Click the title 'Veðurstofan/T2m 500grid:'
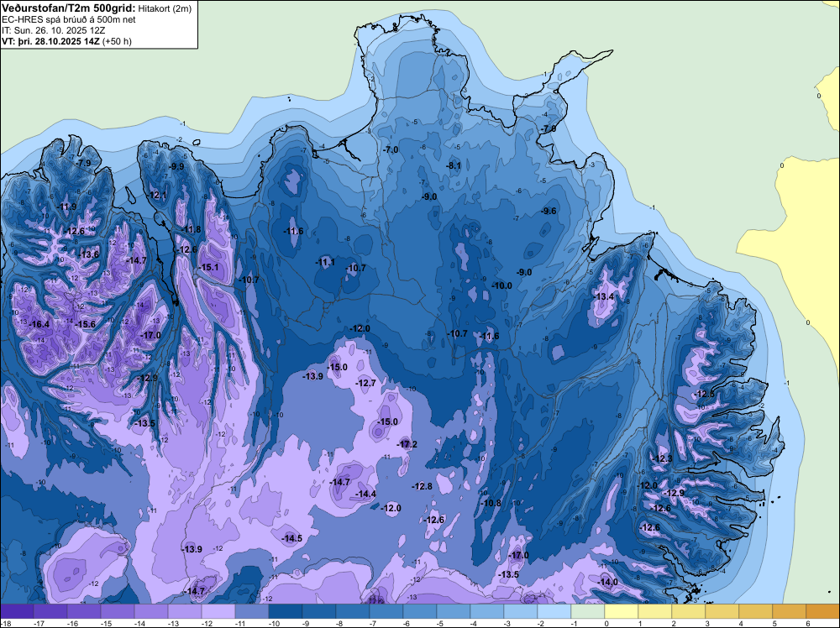840x628 pixels. [x=68, y=8]
